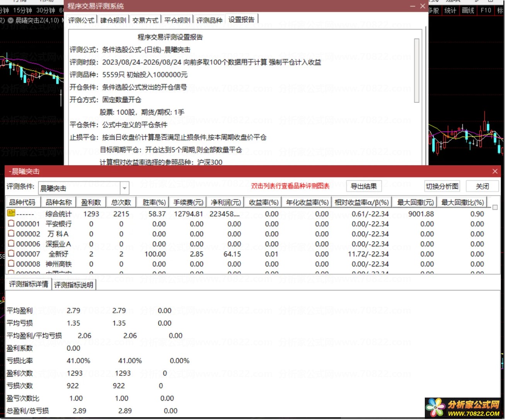Click the 总盈利/总亏损 metric label
Screen dimensions: 506x420
point(27,411)
